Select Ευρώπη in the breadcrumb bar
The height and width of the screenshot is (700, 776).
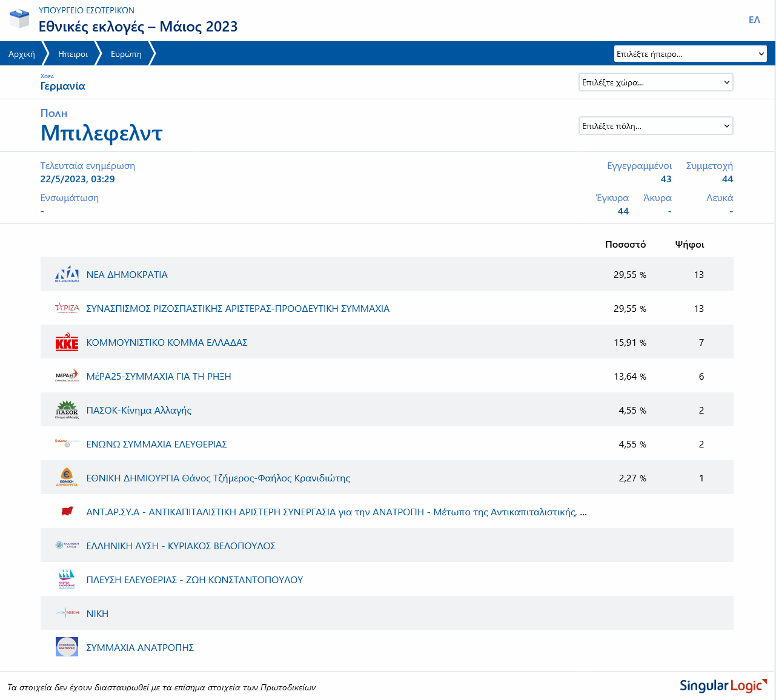pos(126,54)
